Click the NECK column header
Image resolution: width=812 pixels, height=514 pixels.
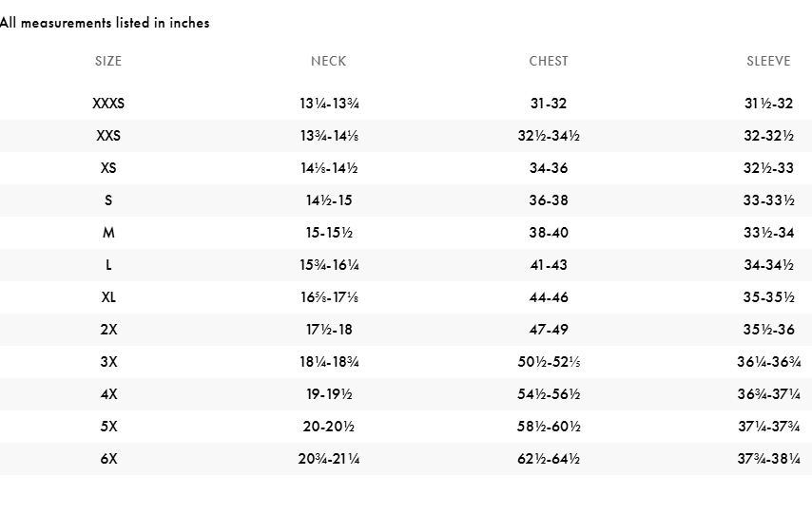328,61
